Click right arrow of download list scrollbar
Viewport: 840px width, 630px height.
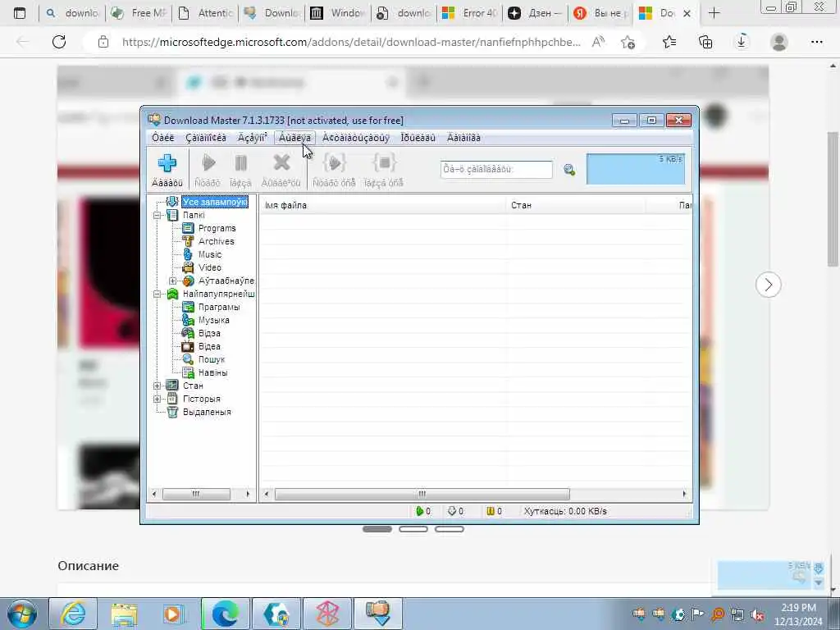[684, 494]
